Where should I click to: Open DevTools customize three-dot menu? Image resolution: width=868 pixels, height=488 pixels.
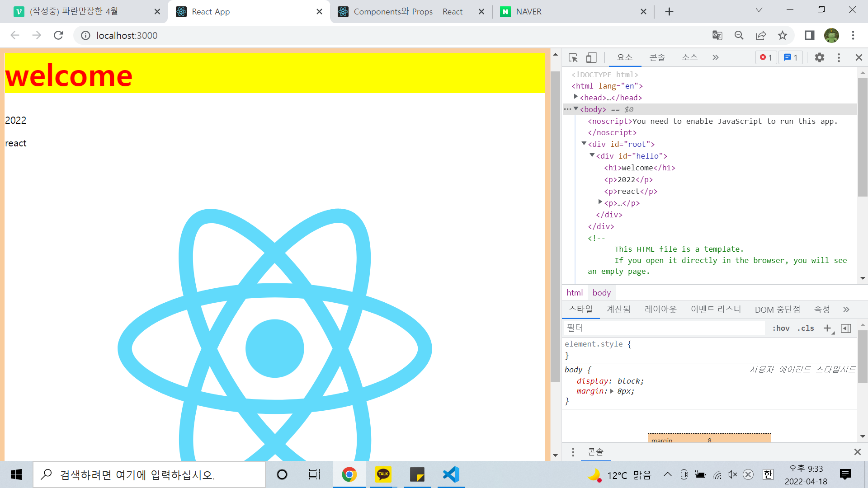[839, 58]
